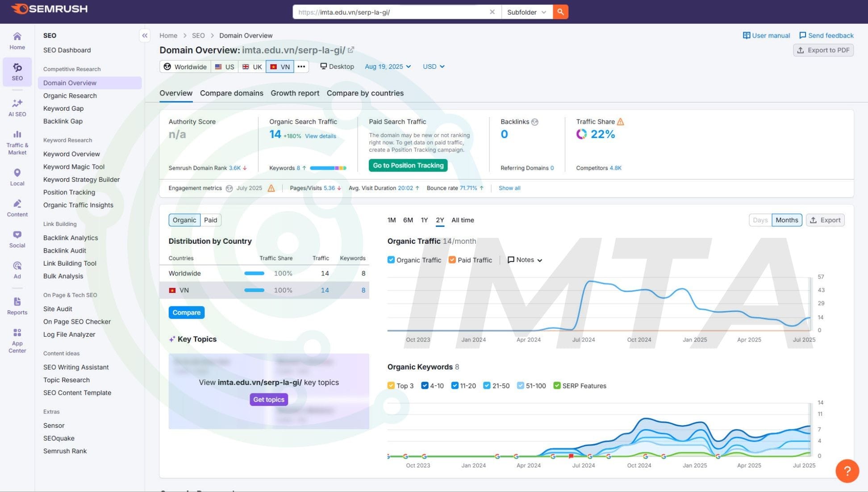Uncheck the Top 3 keywords filter
Image resolution: width=868 pixels, height=492 pixels.
click(x=391, y=385)
